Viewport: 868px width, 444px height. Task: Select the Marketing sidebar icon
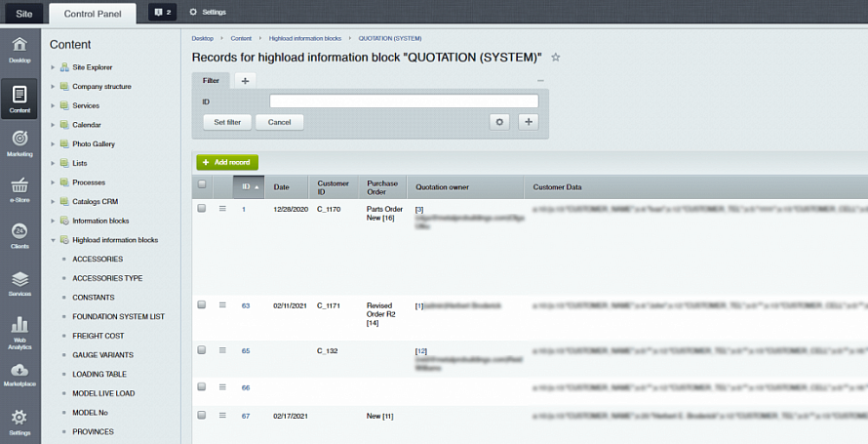tap(20, 142)
